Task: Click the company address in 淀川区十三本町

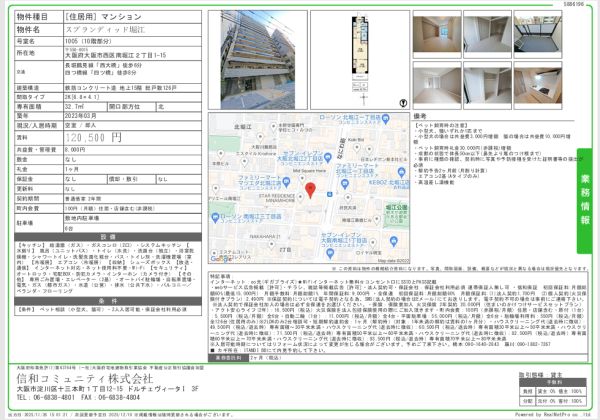Action: [x=108, y=389]
